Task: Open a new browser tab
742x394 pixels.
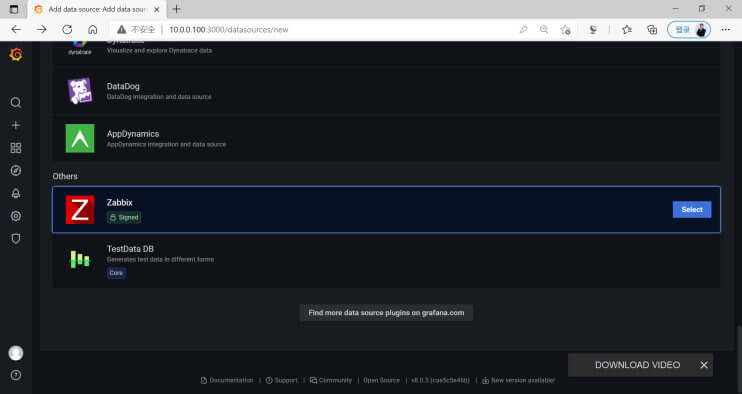Action: [x=177, y=9]
